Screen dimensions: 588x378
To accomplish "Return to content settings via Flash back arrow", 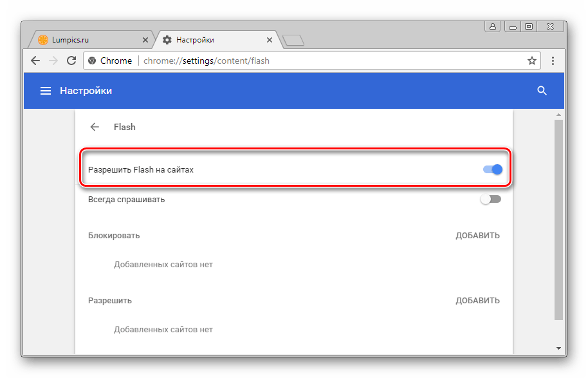I will (x=95, y=127).
